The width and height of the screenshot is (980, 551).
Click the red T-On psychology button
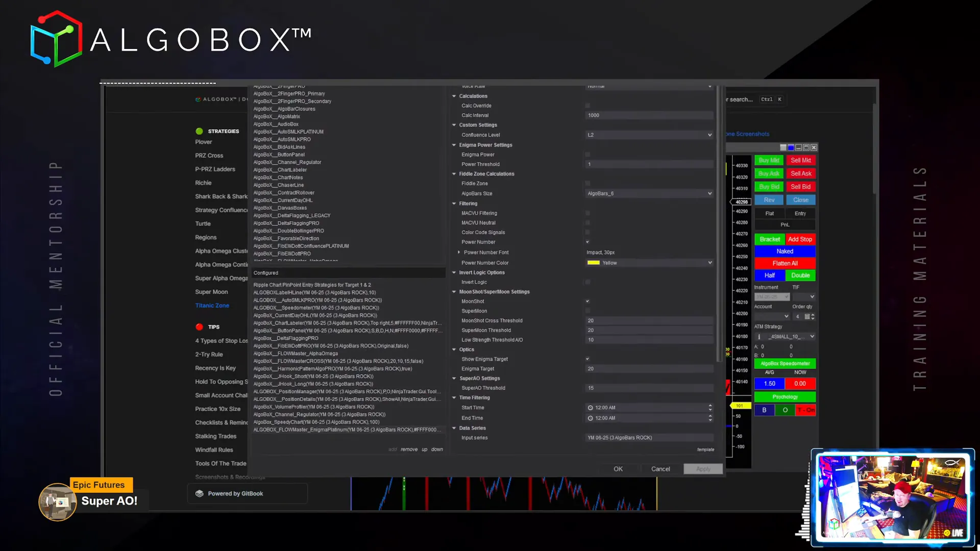(806, 410)
